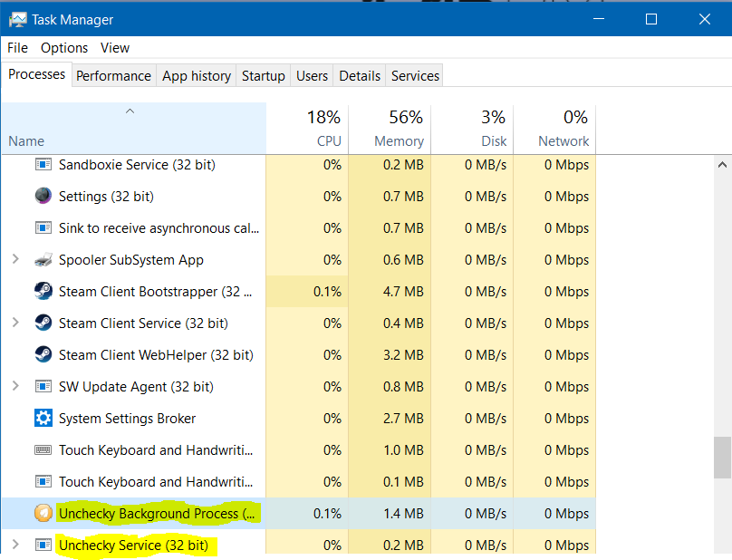732x560 pixels.
Task: Switch to the Performance tab
Action: point(113,76)
